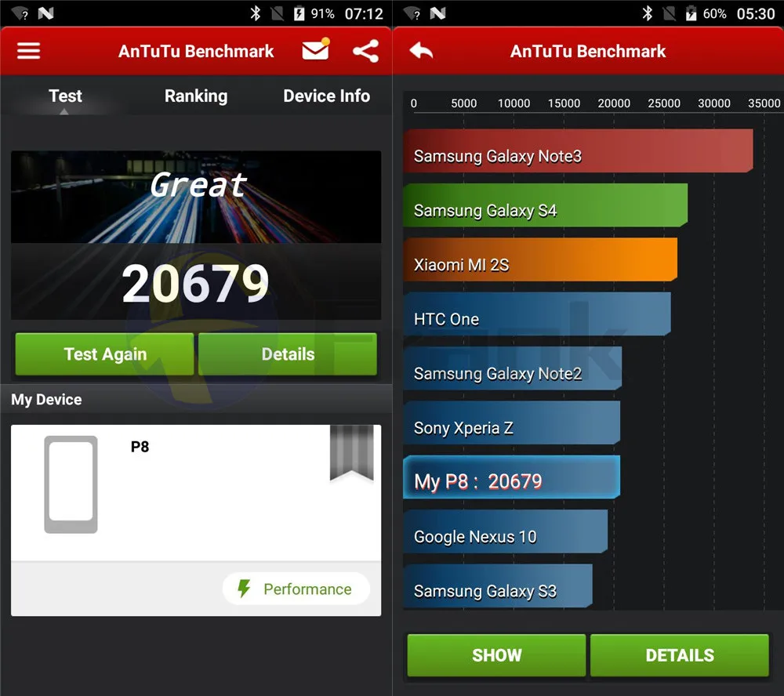Tap the 5000 axis label
Screen dimensions: 784x696
click(x=463, y=103)
